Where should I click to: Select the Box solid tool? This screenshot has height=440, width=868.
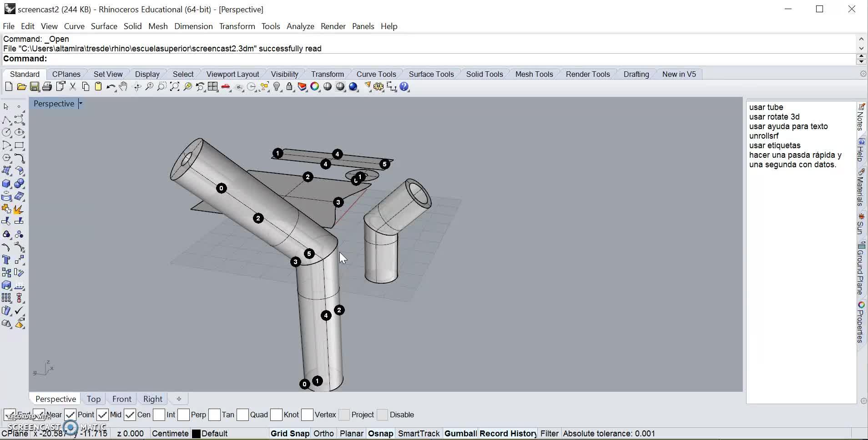tap(6, 184)
